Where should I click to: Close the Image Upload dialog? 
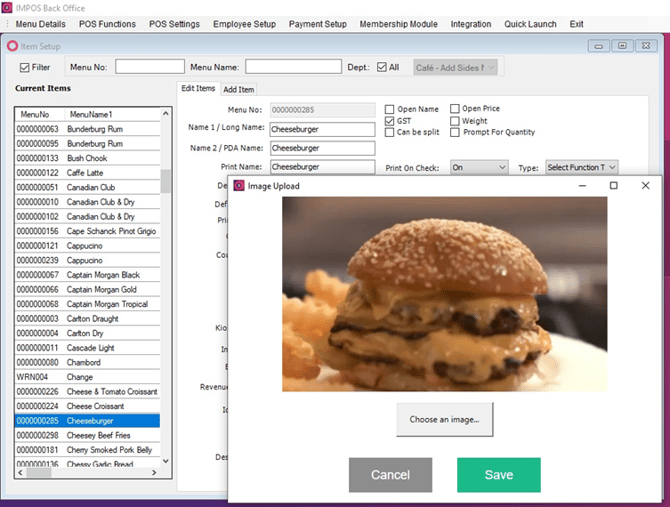point(645,185)
